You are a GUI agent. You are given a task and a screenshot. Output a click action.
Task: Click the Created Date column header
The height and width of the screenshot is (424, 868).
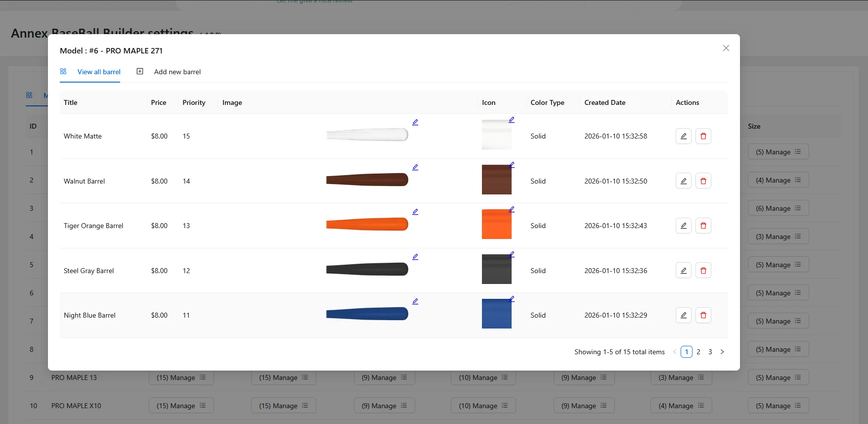point(605,102)
